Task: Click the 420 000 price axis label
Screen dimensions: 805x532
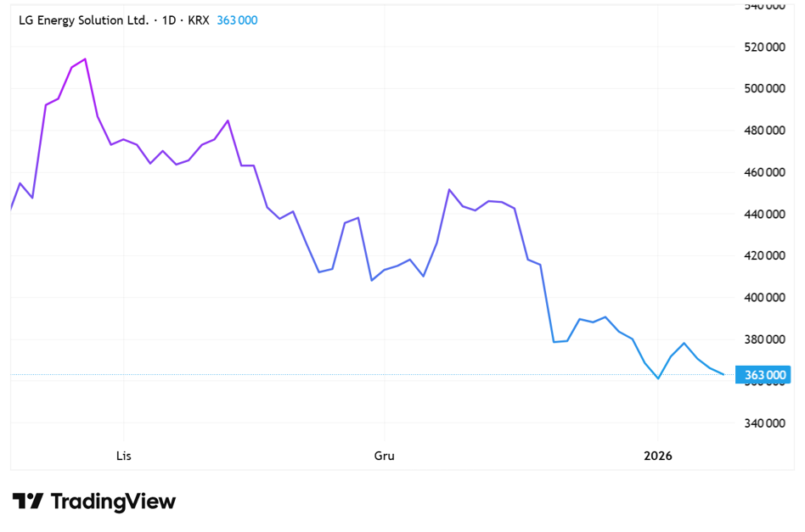Action: tap(763, 255)
